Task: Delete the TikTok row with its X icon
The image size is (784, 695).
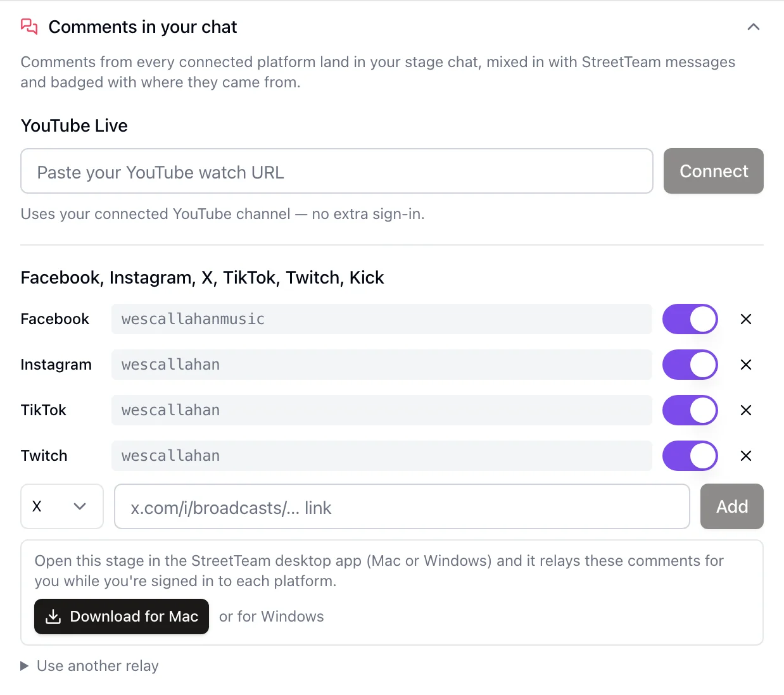Action: [746, 410]
